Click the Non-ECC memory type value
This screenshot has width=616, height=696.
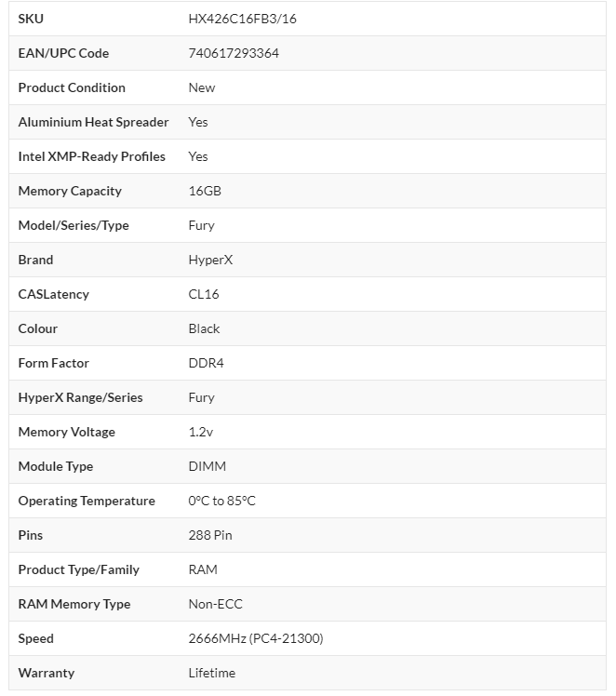(x=215, y=604)
